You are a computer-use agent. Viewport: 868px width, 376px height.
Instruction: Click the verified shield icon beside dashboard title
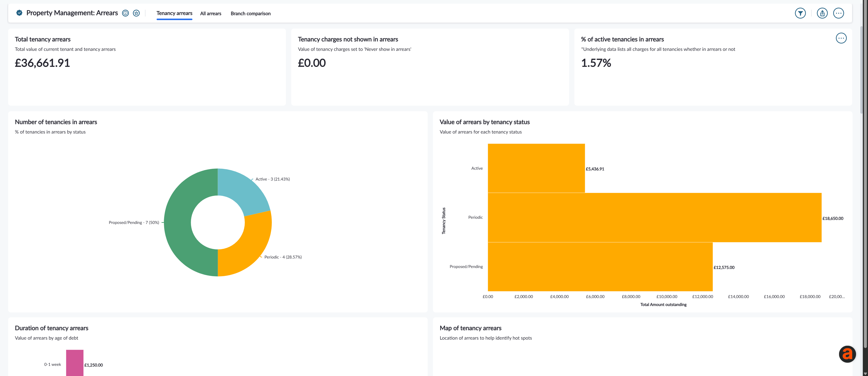click(x=19, y=13)
